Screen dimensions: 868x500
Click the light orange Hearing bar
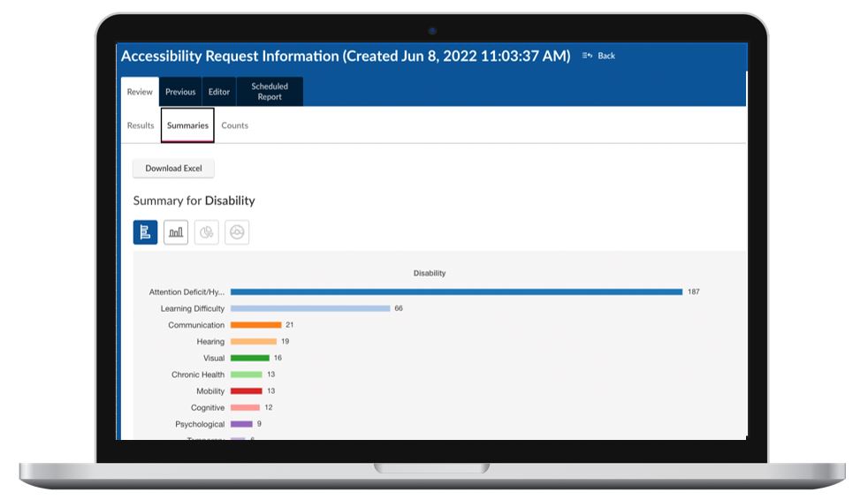point(254,341)
